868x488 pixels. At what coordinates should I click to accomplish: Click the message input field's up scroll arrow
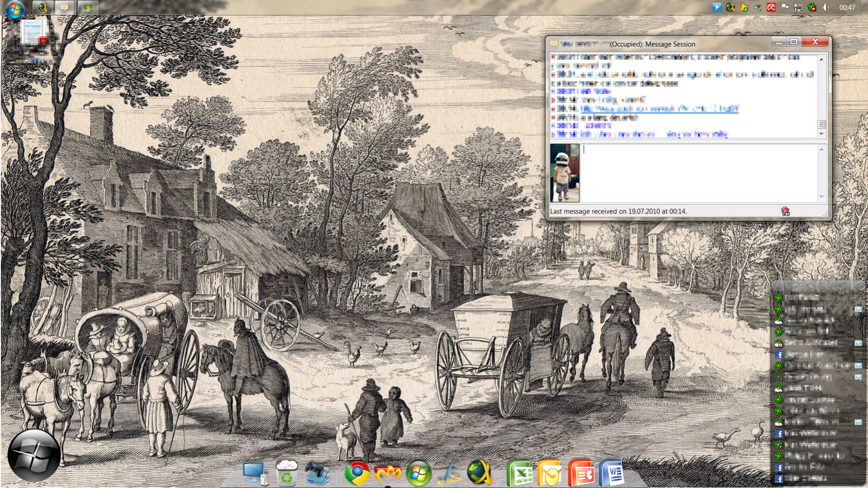[x=821, y=149]
